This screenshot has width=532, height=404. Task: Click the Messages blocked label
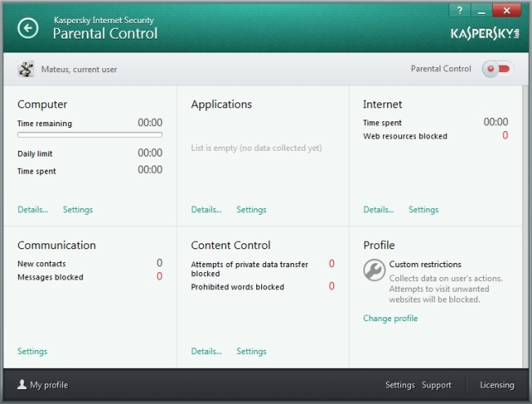tap(50, 277)
